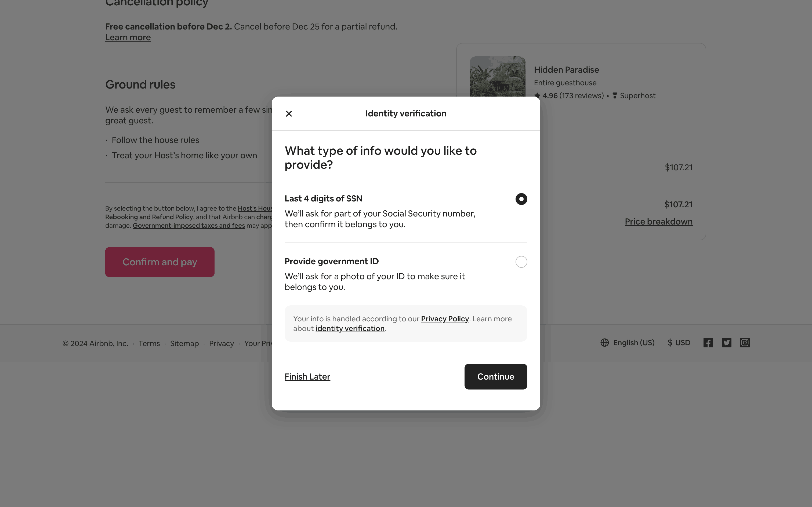This screenshot has height=507, width=812.
Task: Open Airbnb's Facebook page icon
Action: [708, 343]
